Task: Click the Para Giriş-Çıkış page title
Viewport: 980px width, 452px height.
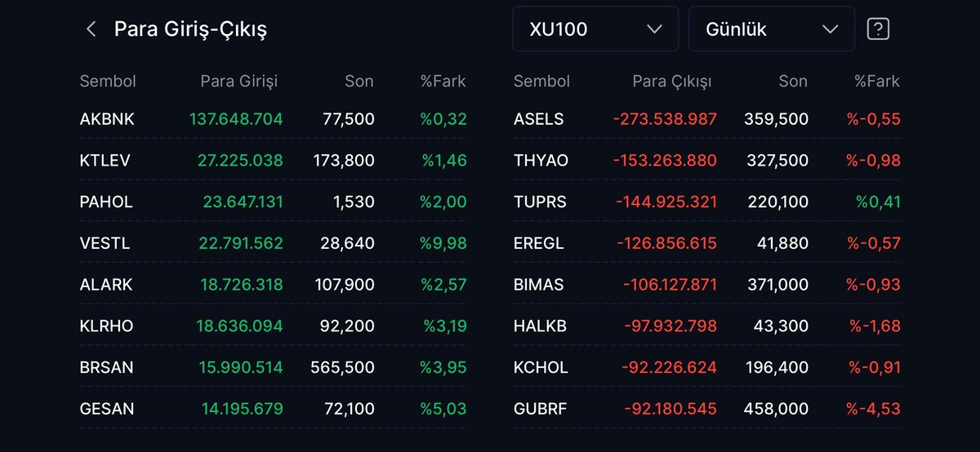Action: (190, 29)
